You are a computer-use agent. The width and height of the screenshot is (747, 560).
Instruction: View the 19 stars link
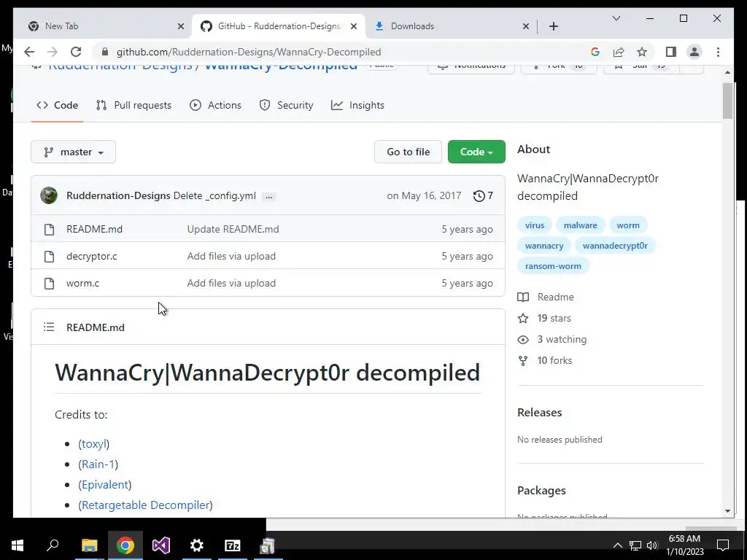pos(544,318)
